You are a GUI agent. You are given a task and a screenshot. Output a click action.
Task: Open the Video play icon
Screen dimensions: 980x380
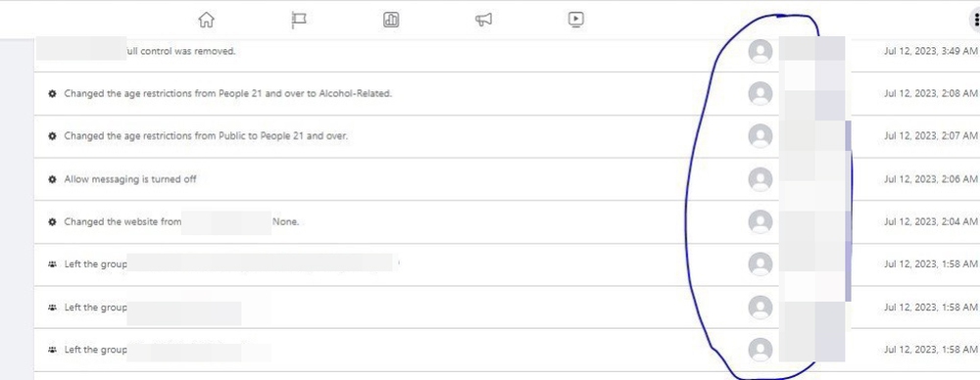click(x=575, y=20)
